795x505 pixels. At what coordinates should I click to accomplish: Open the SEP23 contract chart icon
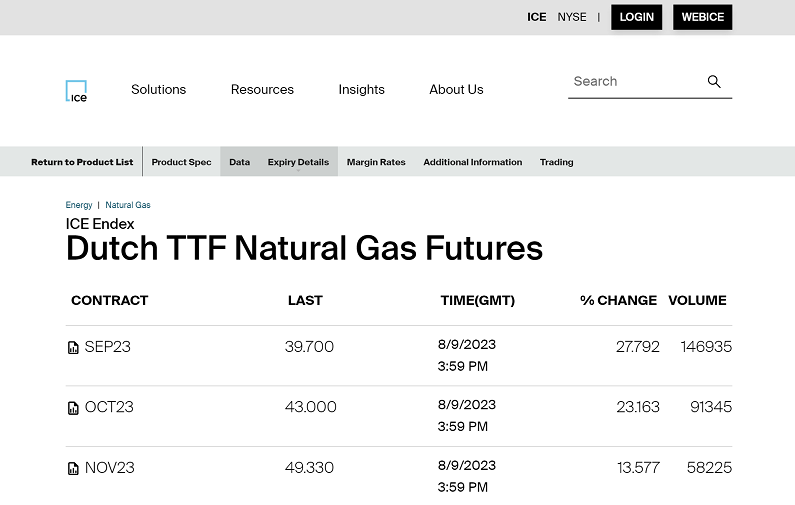click(x=73, y=348)
